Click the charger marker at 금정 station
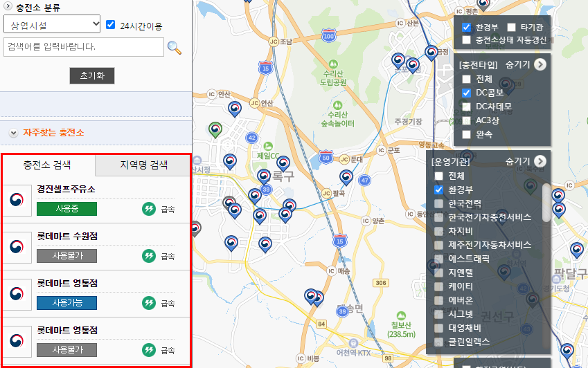Screen dimensions: 588x368 431,53
